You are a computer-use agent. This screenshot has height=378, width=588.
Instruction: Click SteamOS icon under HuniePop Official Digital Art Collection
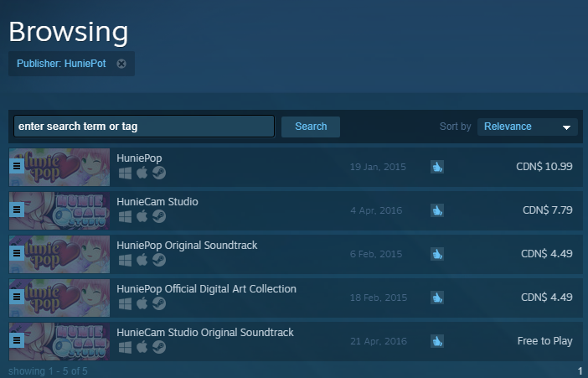point(159,303)
